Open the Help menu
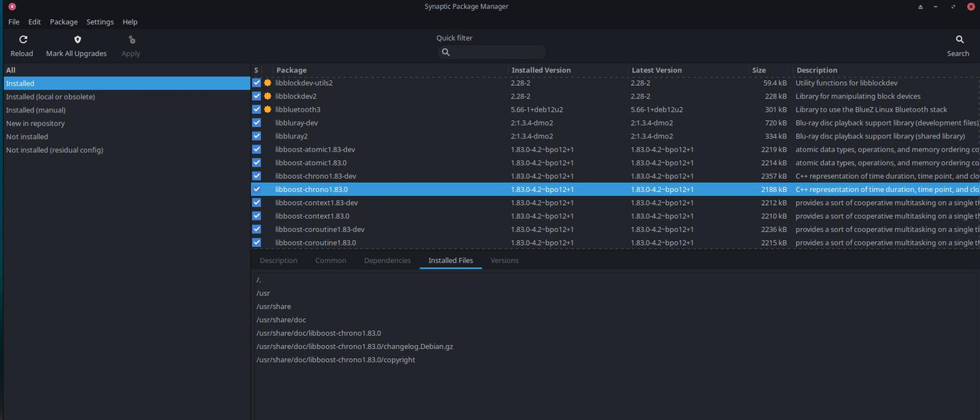 pos(130,22)
